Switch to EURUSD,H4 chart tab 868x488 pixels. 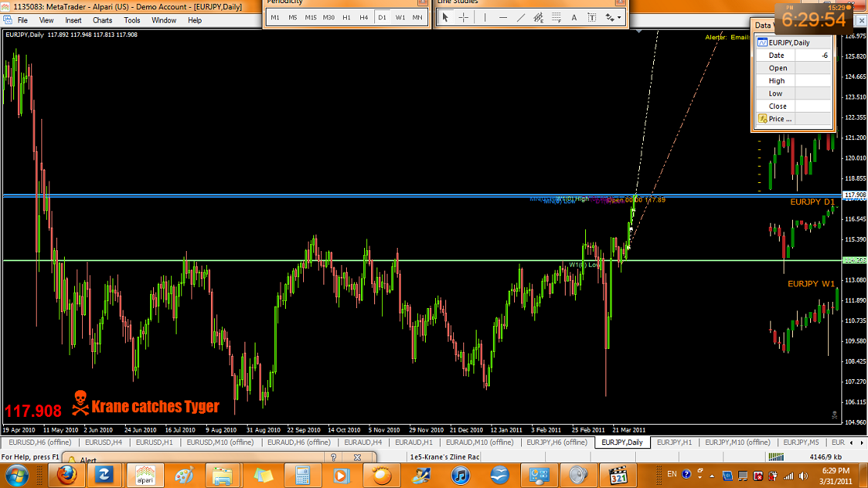(x=103, y=442)
